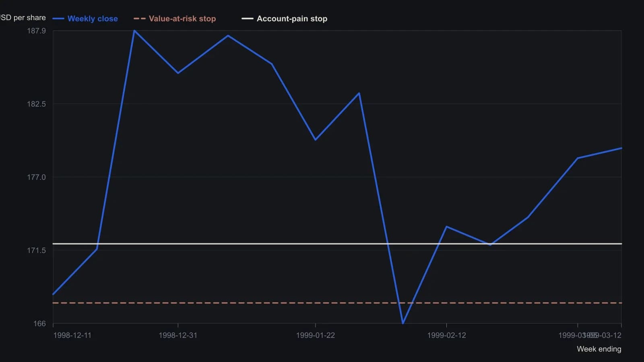Click the white Account-pain stop legend swatch
Screen dimensions: 644x362
pyautogui.click(x=247, y=19)
